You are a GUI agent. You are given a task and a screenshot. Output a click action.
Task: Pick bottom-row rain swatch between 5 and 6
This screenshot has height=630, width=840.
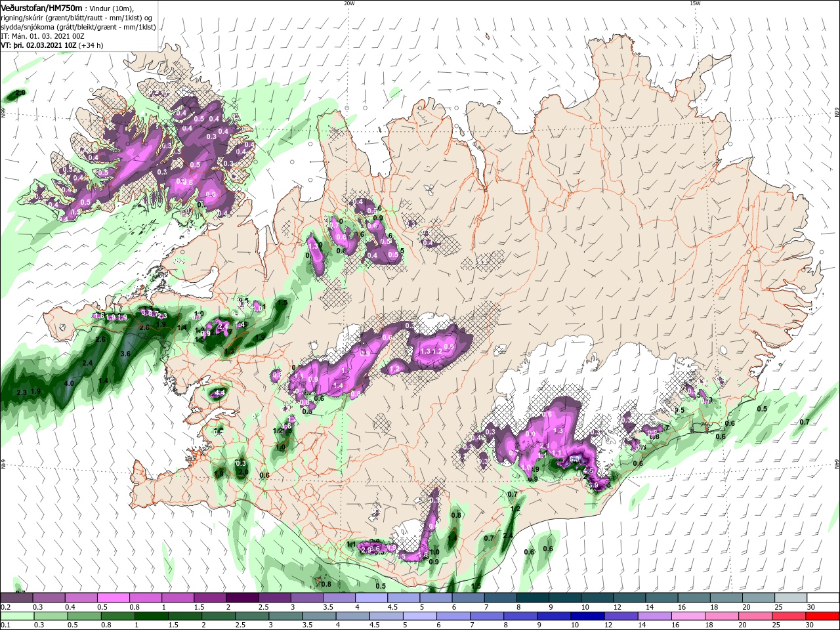421,616
